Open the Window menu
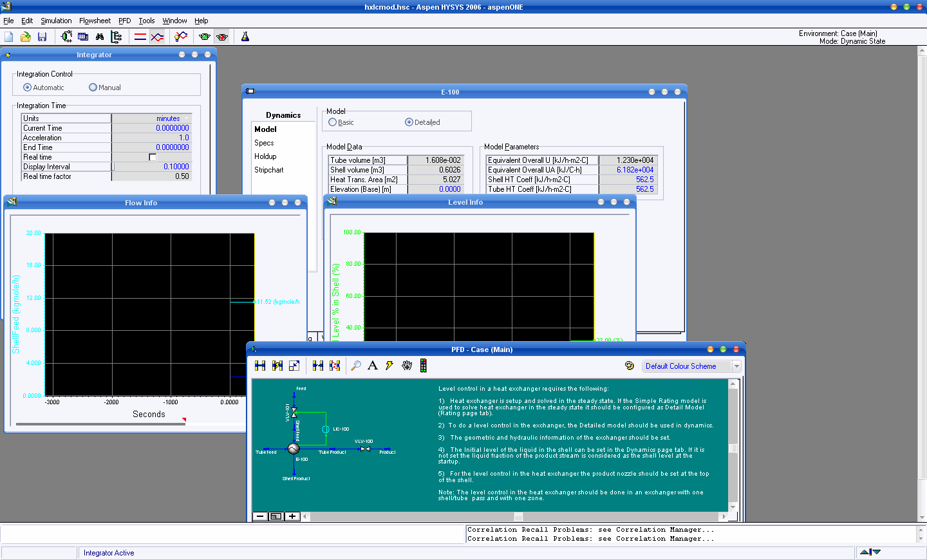The image size is (927, 560). pyautogui.click(x=174, y=21)
